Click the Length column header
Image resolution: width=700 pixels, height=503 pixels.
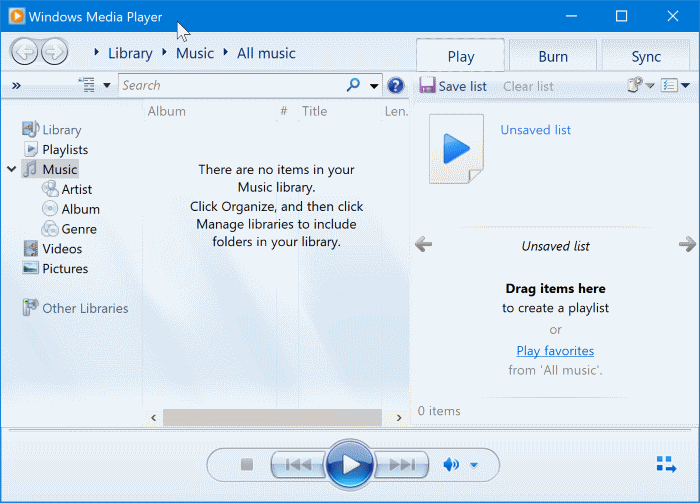click(396, 111)
